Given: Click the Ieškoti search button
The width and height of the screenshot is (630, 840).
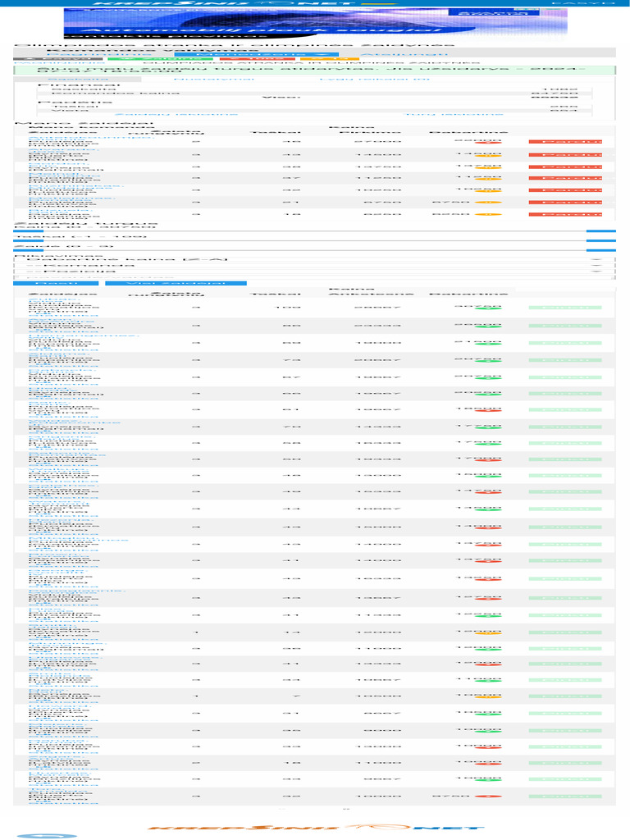Looking at the screenshot, I should coord(56,283).
